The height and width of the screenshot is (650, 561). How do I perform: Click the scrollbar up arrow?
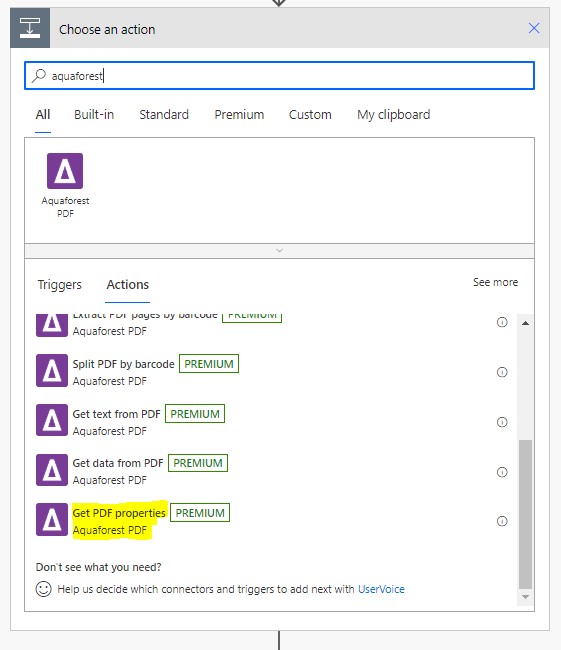[525, 323]
